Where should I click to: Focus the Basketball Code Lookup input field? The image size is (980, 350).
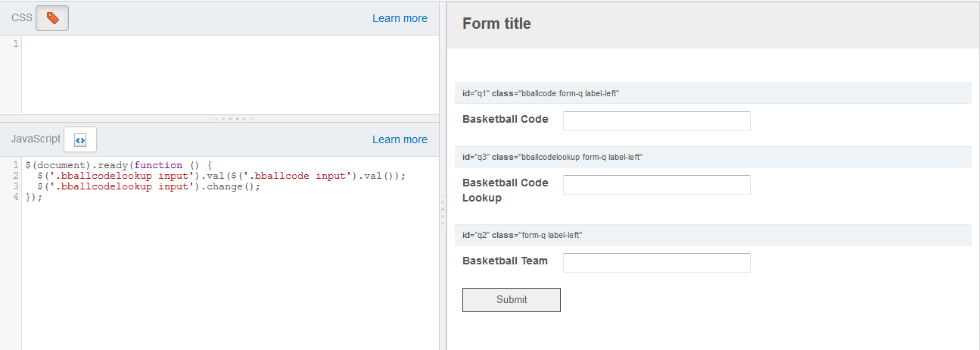tap(657, 185)
